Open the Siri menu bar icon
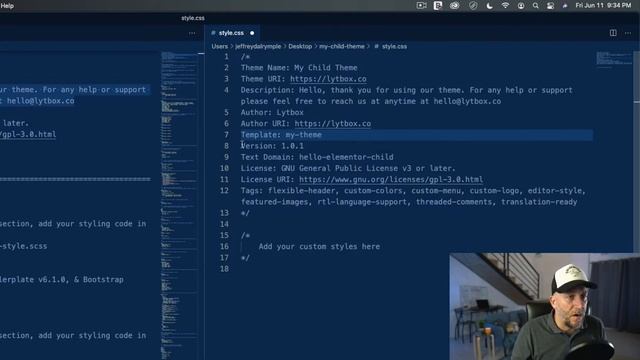This screenshot has height=360, width=640. [x=565, y=6]
